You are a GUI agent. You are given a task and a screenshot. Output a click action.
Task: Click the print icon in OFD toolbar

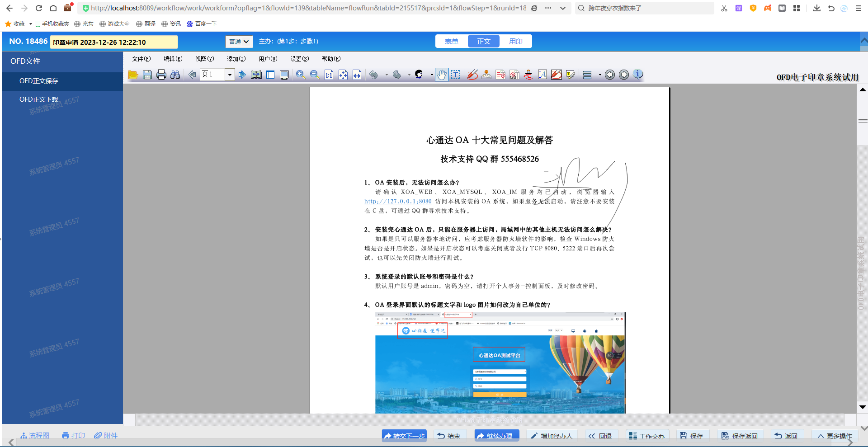point(161,75)
